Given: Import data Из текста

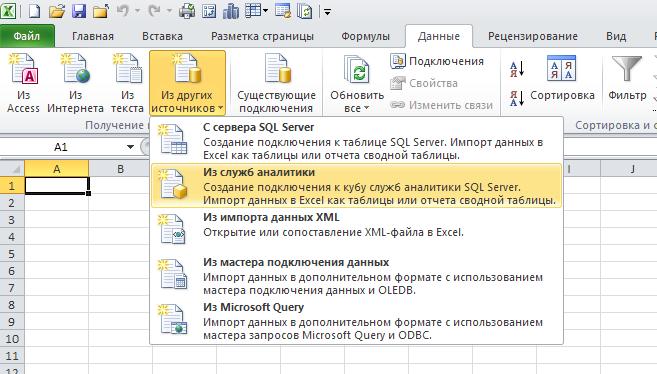Looking at the screenshot, I should (127, 83).
